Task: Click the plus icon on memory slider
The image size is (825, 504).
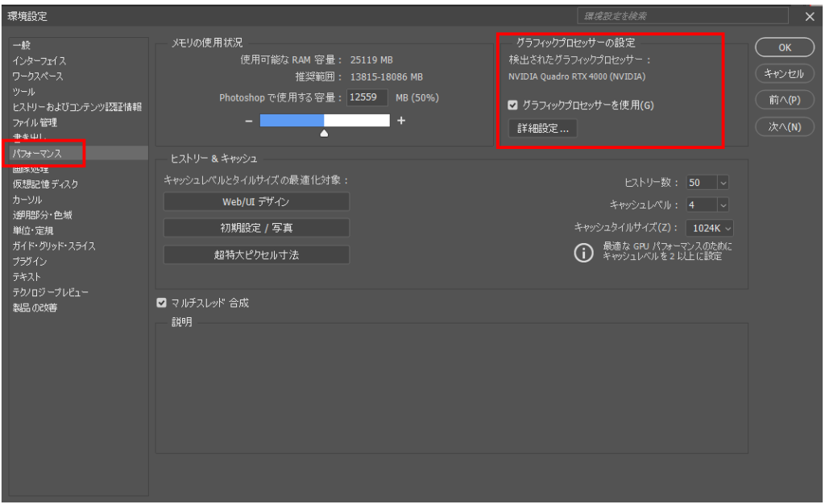Action: click(x=400, y=120)
